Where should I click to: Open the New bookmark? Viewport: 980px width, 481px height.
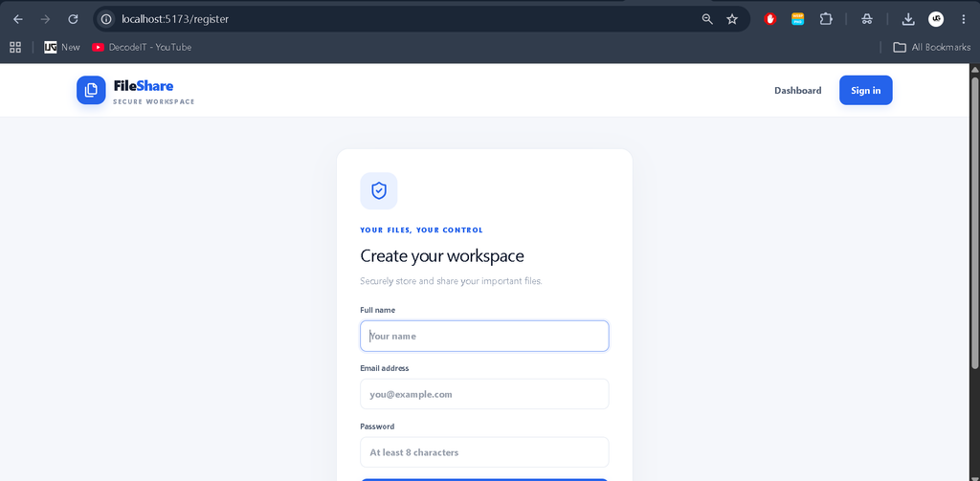(x=62, y=48)
